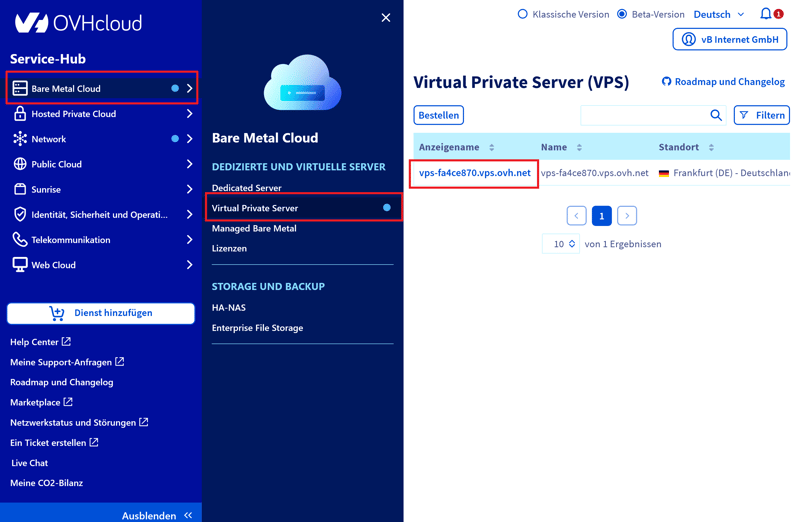
Task: Click the Bestellen button
Action: (438, 115)
